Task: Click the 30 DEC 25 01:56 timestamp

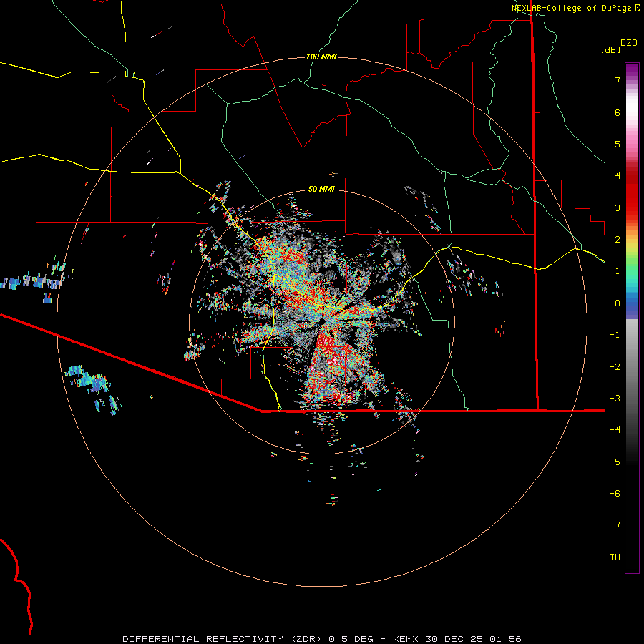Action: [x=472, y=639]
